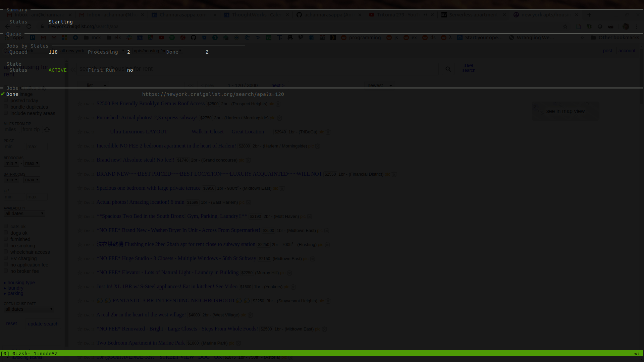Favorite the Prospect Heights listing star
This screenshot has height=362, width=644.
(80, 104)
